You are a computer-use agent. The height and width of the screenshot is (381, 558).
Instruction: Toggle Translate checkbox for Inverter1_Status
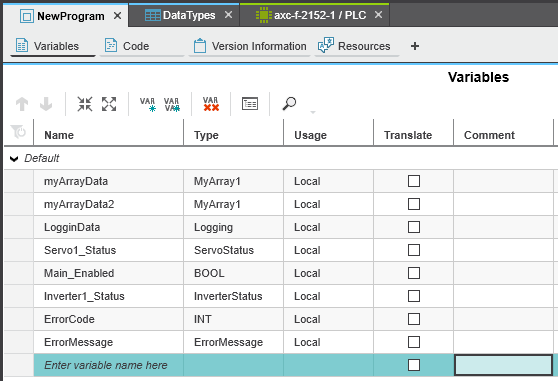pyautogui.click(x=414, y=296)
